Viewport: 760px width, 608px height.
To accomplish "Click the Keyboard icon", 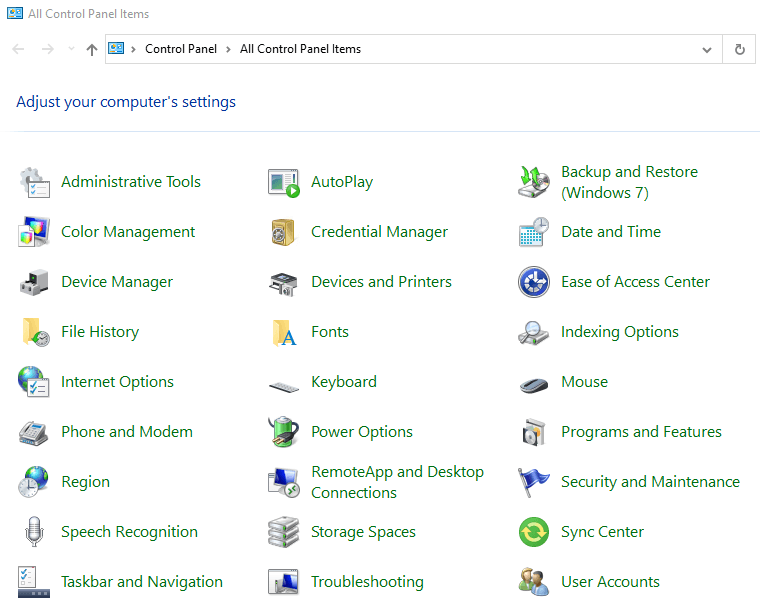I will 284,386.
